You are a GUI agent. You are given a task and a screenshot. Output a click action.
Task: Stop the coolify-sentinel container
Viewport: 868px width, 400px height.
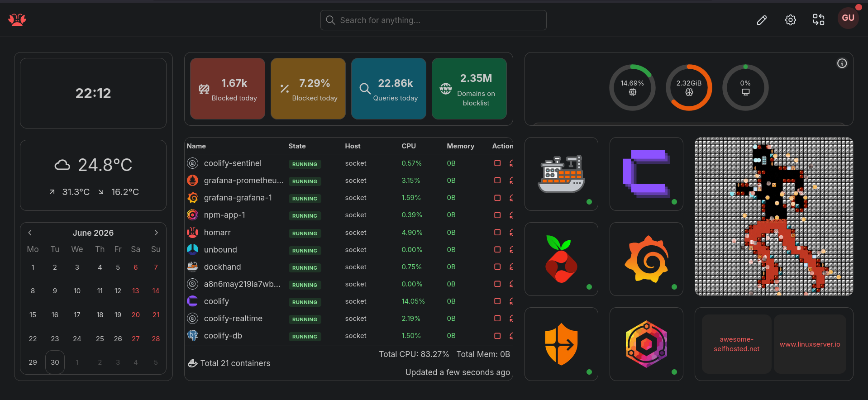[x=497, y=163]
